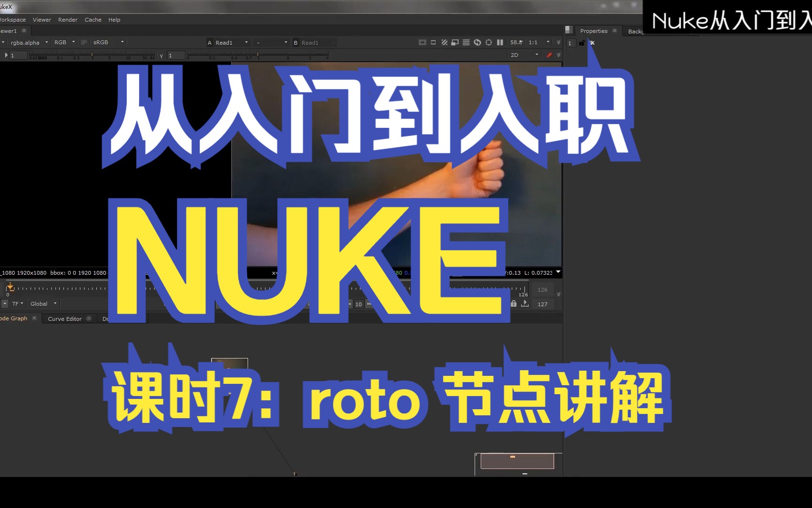812x508 pixels.
Task: Toggle the timeline lock icon
Action: pos(514,304)
